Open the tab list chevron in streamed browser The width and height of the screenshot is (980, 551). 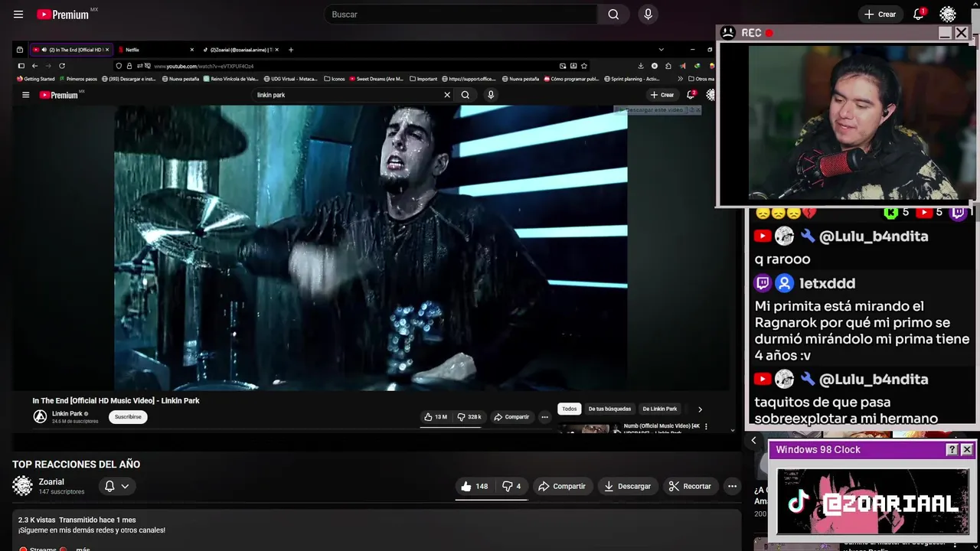pyautogui.click(x=661, y=50)
